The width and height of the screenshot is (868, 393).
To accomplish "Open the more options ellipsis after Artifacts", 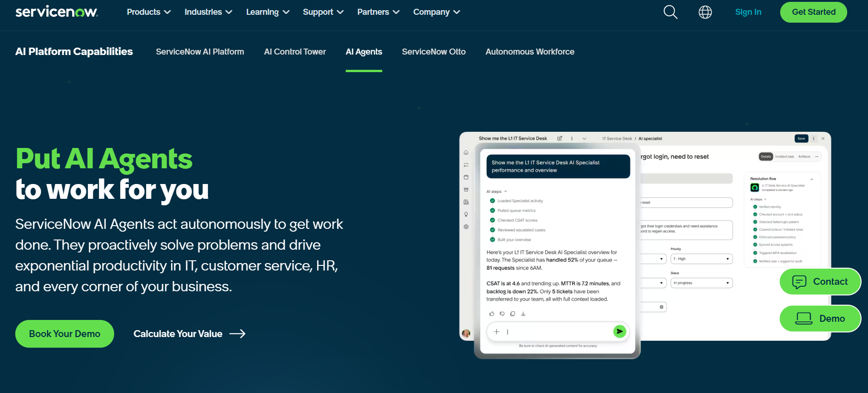I will 817,157.
